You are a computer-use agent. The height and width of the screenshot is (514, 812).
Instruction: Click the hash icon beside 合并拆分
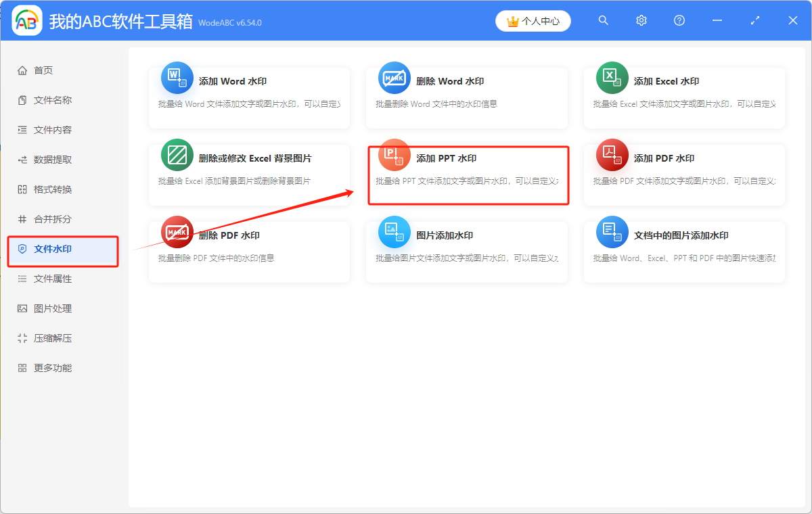click(22, 219)
